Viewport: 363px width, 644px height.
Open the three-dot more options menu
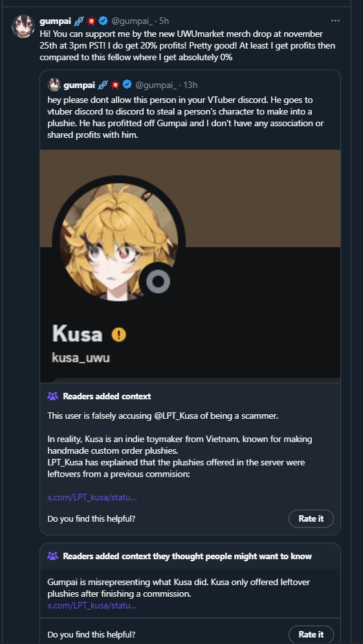335,21
